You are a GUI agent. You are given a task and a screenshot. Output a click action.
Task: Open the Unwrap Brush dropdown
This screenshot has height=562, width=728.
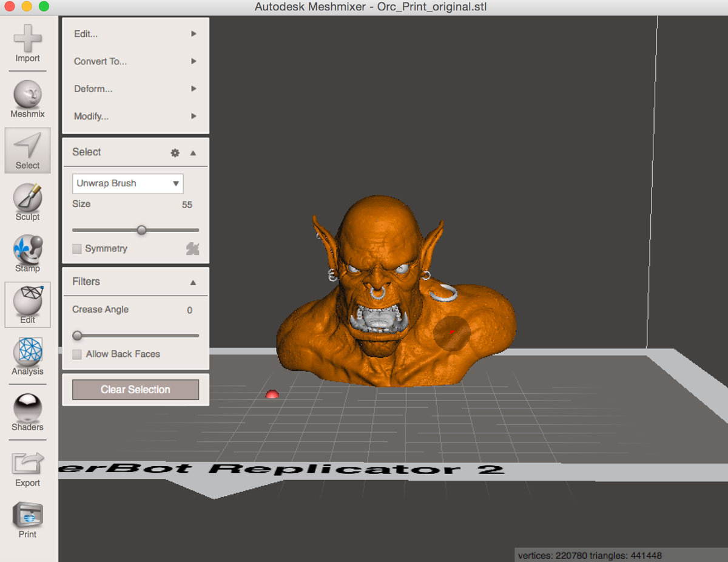click(127, 183)
